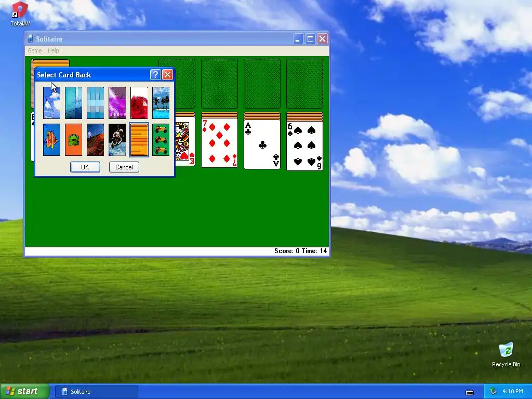The width and height of the screenshot is (532, 399).
Task: Pick the purple and magenta card back
Action: 117,103
